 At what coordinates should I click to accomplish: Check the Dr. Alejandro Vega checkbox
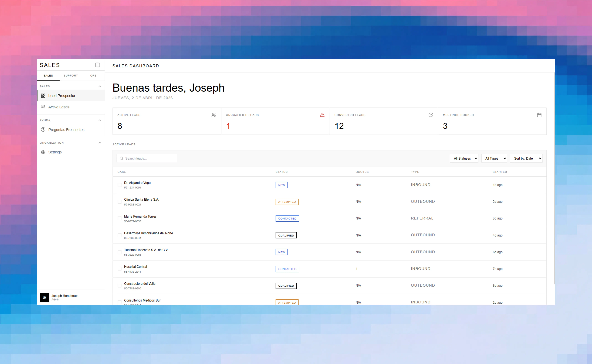(x=120, y=185)
